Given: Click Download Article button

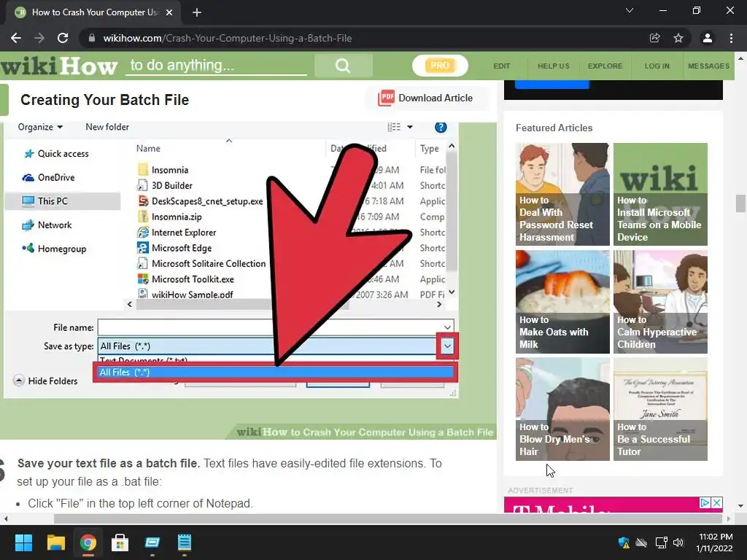Looking at the screenshot, I should [x=426, y=98].
